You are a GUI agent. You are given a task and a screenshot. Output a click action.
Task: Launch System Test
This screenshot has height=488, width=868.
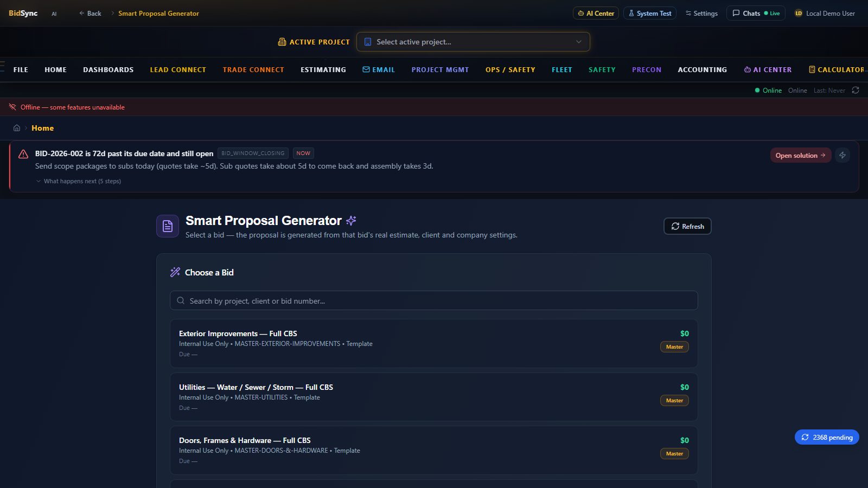(x=649, y=13)
